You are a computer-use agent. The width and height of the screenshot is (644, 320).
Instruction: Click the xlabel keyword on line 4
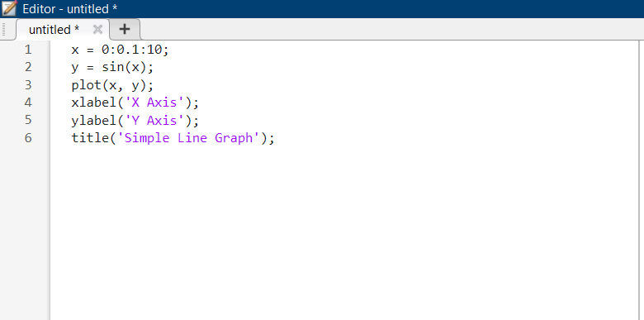pos(93,103)
